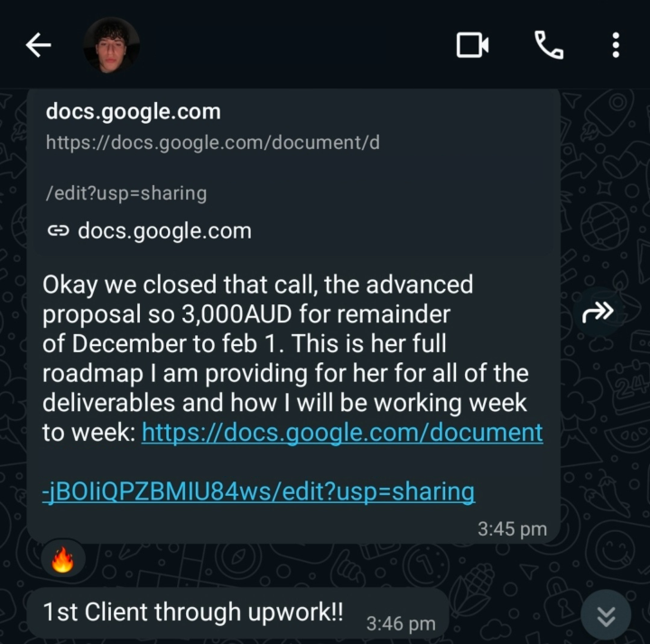Jump to latest messages with double chevron
650x644 pixels.
606,616
